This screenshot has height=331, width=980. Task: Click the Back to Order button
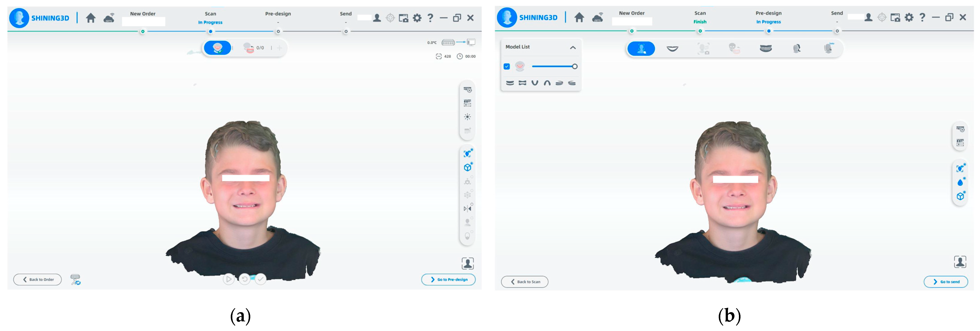[x=38, y=279]
